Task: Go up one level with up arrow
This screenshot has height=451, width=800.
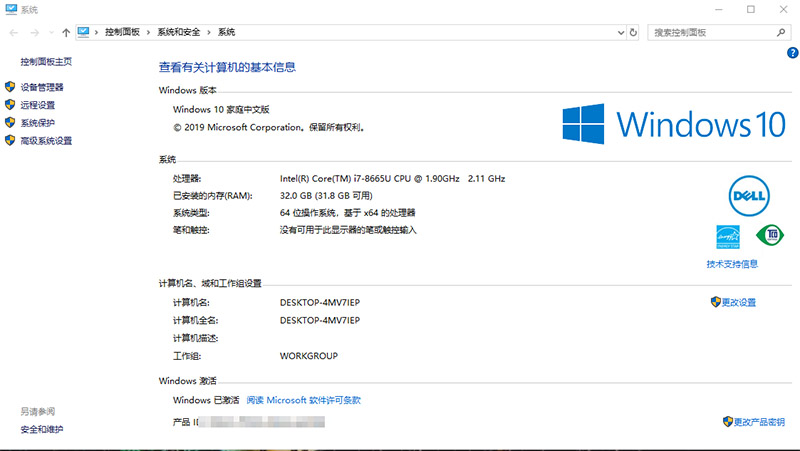Action: [66, 33]
